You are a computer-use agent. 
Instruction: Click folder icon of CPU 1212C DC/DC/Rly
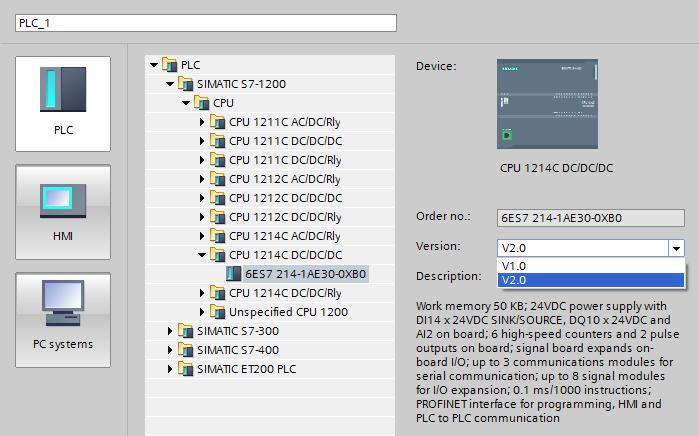click(x=218, y=217)
